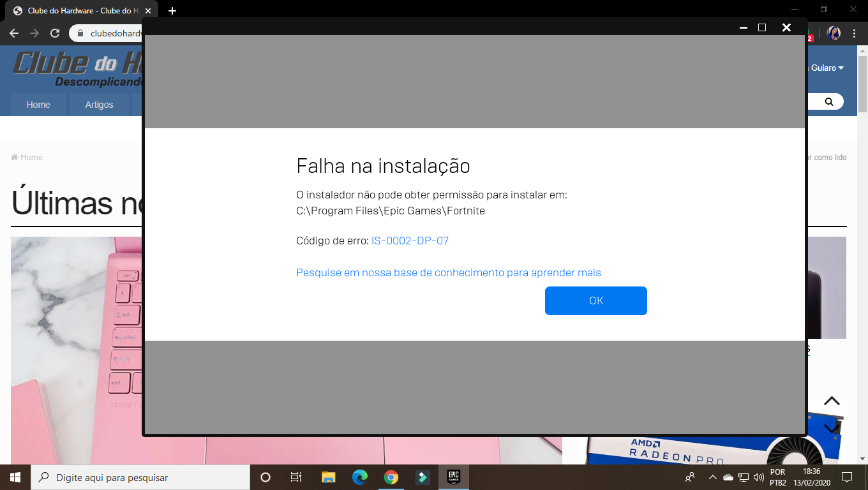Show hidden system tray icons
The image size is (868, 490).
(713, 477)
